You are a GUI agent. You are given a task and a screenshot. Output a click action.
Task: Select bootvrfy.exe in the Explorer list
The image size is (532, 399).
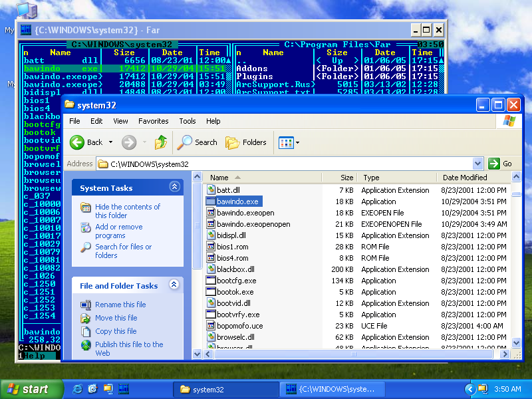[238, 315]
